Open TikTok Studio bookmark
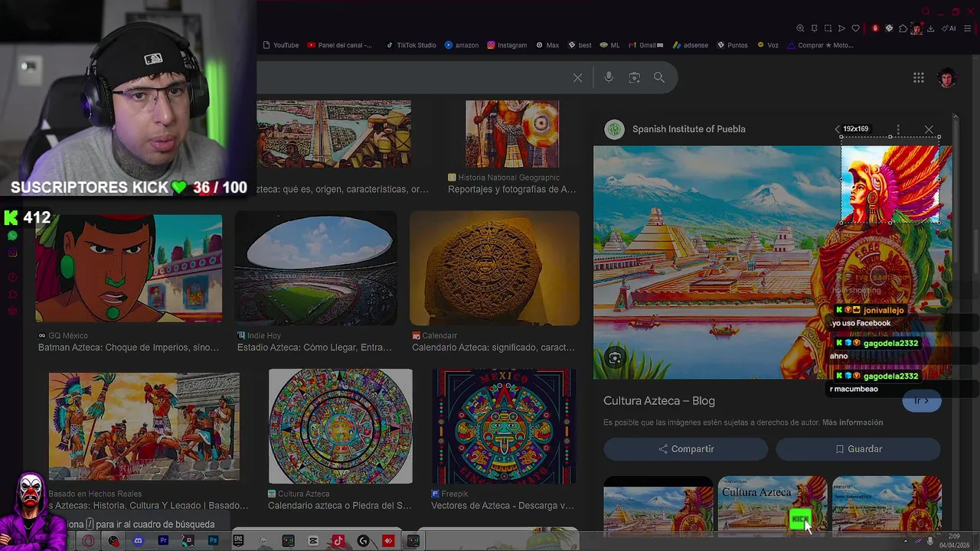This screenshot has height=551, width=980. pyautogui.click(x=411, y=45)
